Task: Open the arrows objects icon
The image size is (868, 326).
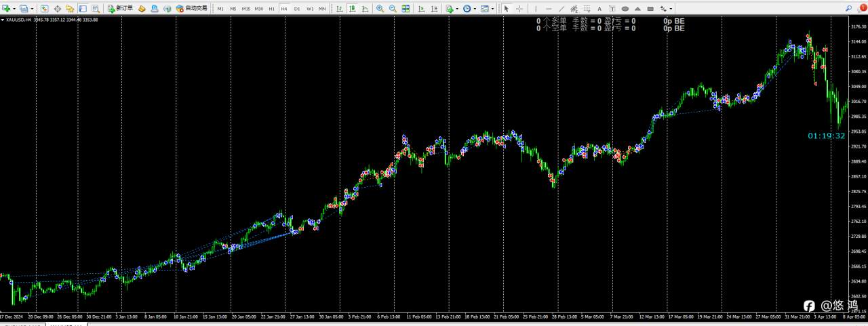Action: click(663, 8)
